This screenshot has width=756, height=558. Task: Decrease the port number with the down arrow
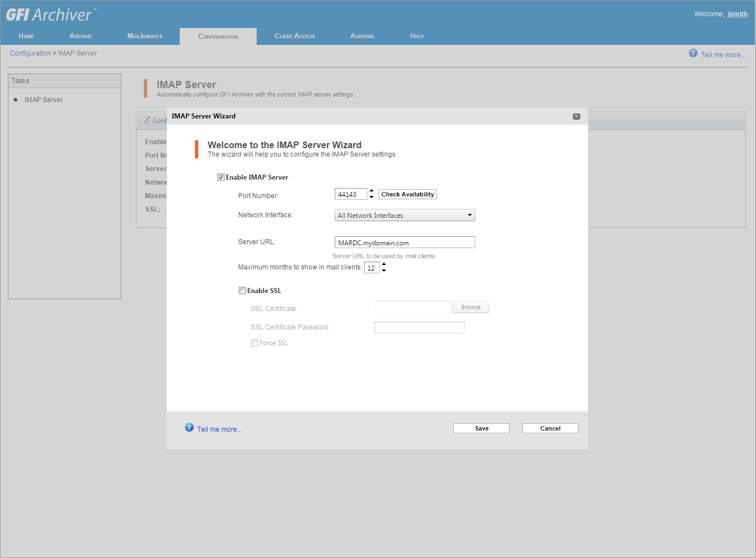(x=371, y=197)
